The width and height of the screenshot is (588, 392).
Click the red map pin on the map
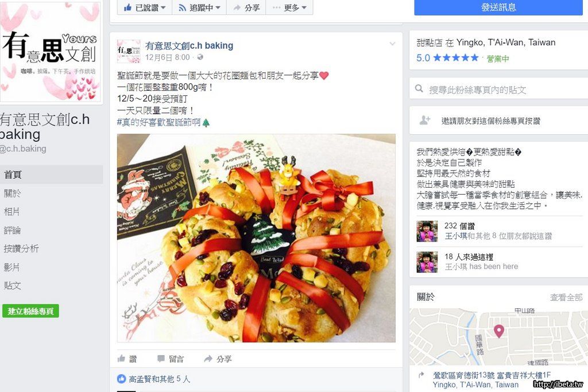[x=499, y=331]
